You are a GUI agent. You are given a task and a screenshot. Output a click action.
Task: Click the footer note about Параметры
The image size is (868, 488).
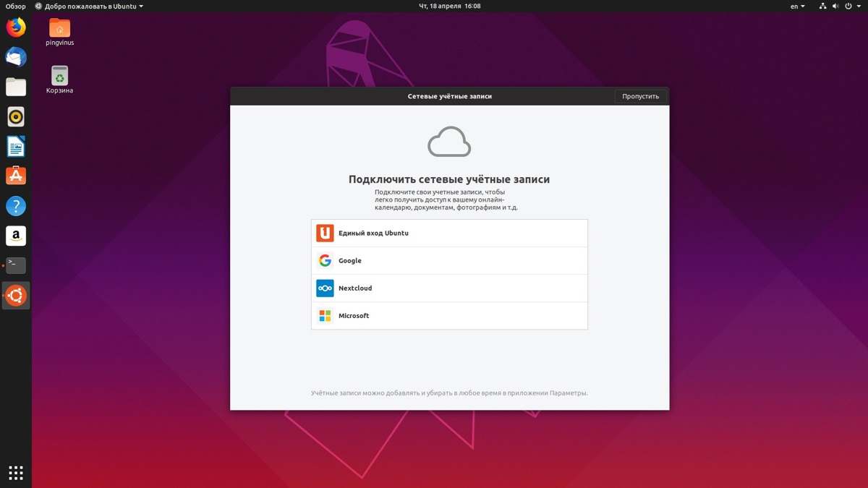pyautogui.click(x=449, y=393)
